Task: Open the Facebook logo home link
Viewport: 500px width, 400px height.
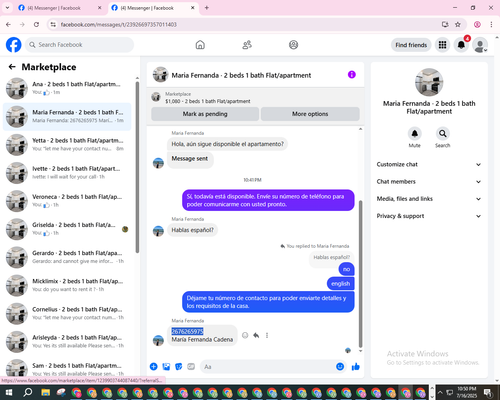Action: point(14,45)
